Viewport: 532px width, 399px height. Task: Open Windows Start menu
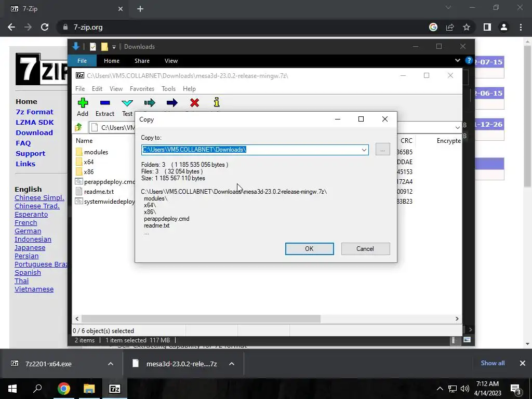coord(12,389)
